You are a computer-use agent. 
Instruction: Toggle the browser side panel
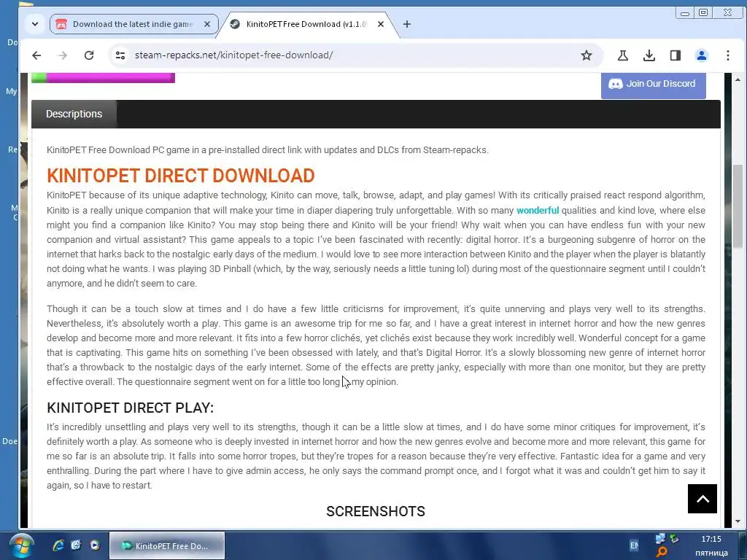675,55
